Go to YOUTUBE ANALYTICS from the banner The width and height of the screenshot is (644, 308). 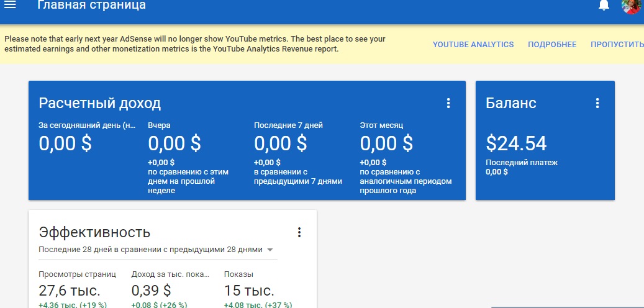pyautogui.click(x=473, y=45)
